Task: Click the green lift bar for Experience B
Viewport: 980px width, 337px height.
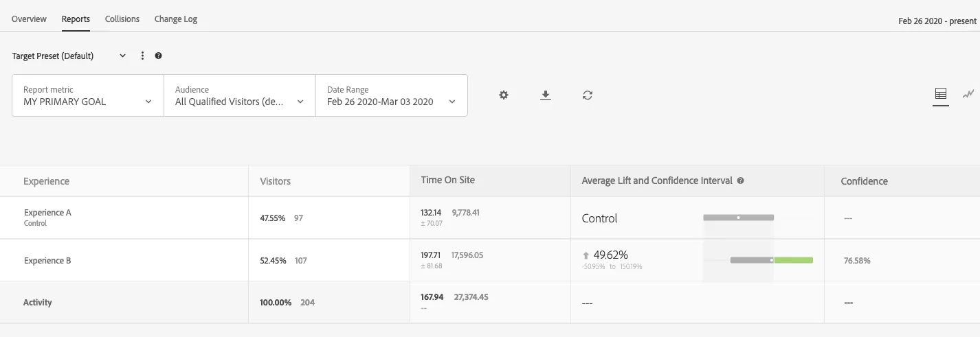Action: (x=793, y=260)
